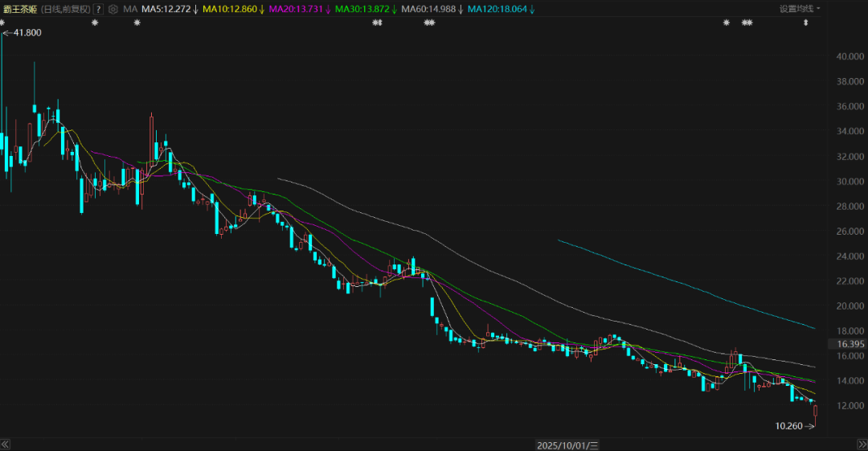Select the MA30 moving average label
This screenshot has height=451, width=868.
pyautogui.click(x=365, y=9)
